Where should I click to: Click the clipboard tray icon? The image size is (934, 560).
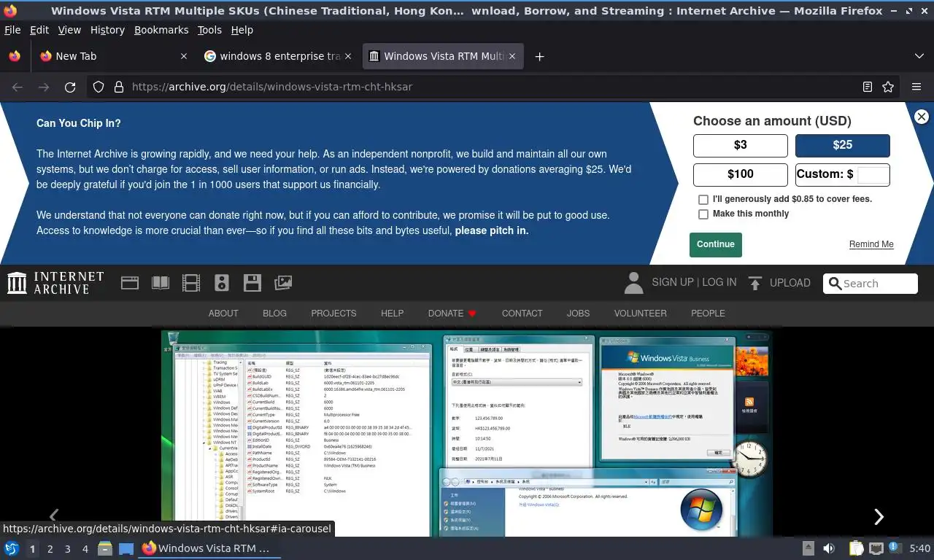(855, 548)
